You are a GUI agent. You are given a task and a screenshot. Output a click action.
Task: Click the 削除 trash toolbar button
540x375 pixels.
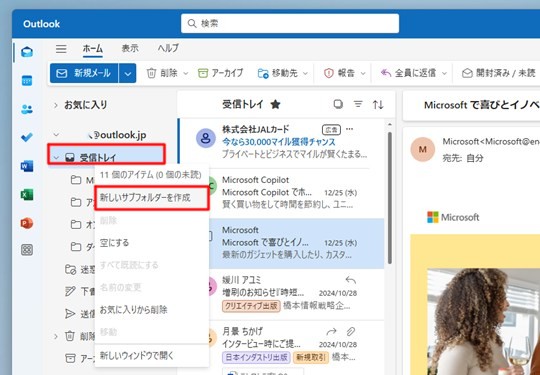tap(163, 73)
